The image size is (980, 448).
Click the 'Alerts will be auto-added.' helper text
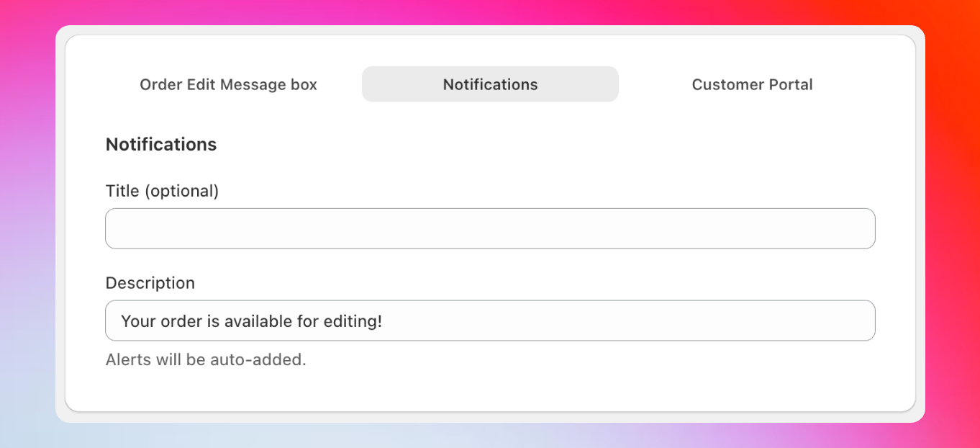[206, 359]
